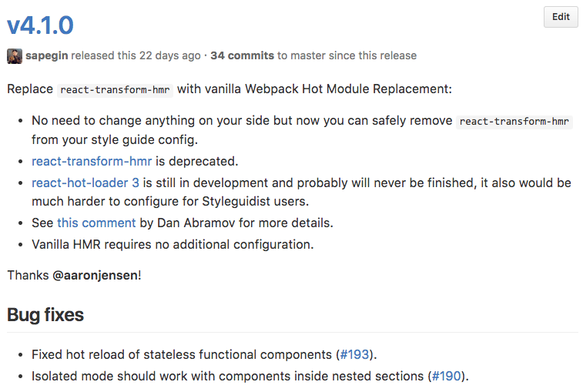Open the deprecated react-transform-hmr link
The height and width of the screenshot is (392, 583).
[x=92, y=161]
